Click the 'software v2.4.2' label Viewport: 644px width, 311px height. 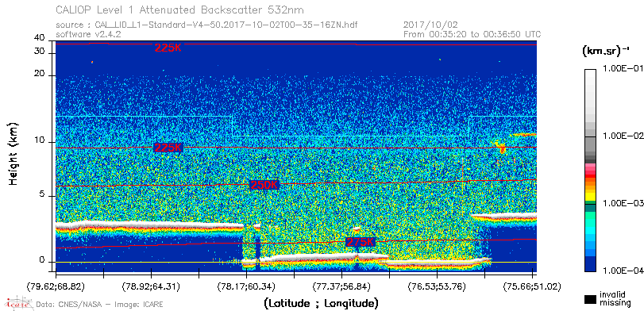pos(88,34)
